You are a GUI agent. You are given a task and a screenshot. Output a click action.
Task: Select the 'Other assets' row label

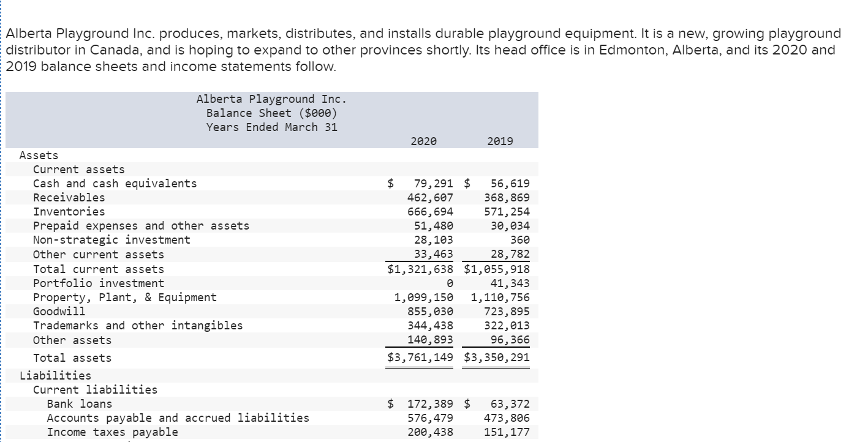72,340
